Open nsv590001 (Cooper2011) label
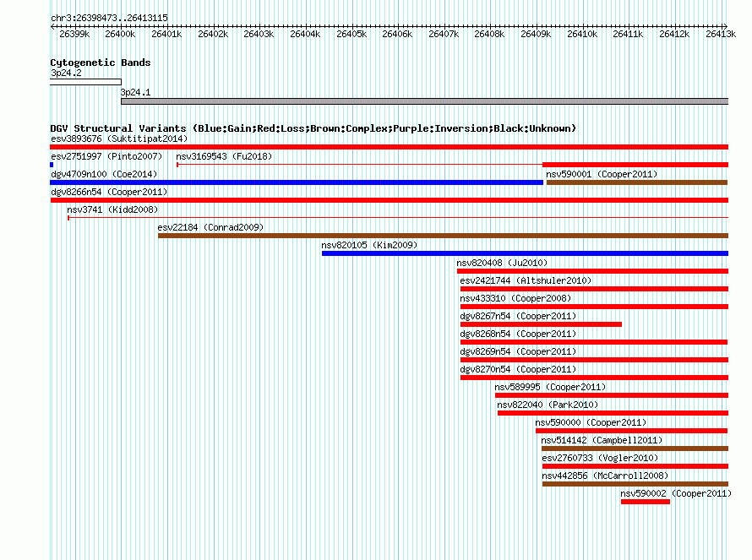Viewport: 752px width, 560px height. click(602, 174)
